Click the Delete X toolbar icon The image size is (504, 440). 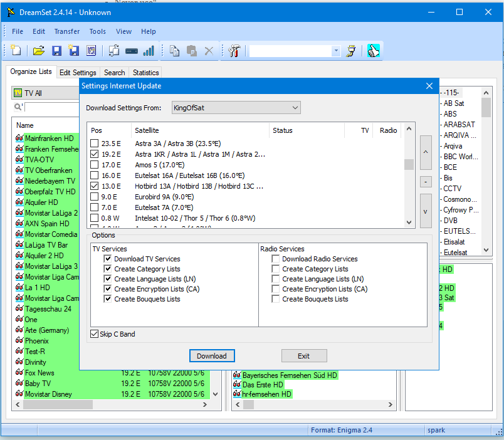pos(209,51)
